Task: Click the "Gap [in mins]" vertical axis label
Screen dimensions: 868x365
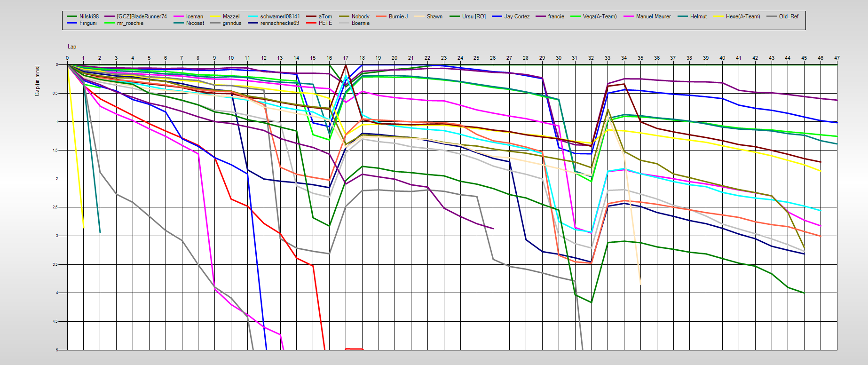Action: [37, 81]
